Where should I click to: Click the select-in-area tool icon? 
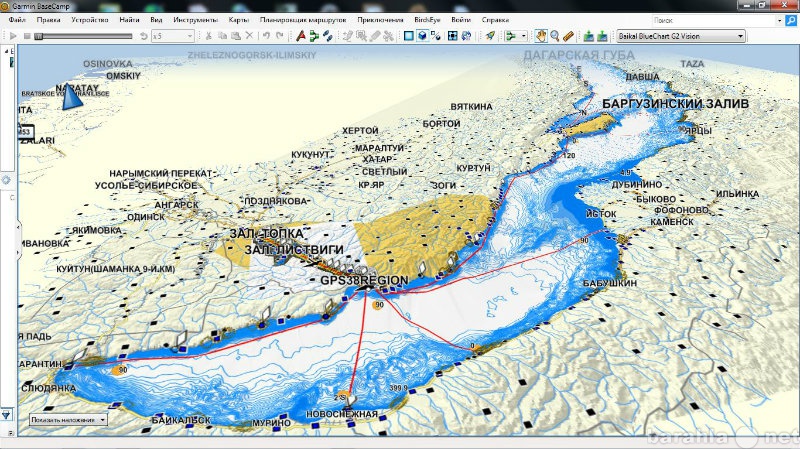click(x=361, y=36)
